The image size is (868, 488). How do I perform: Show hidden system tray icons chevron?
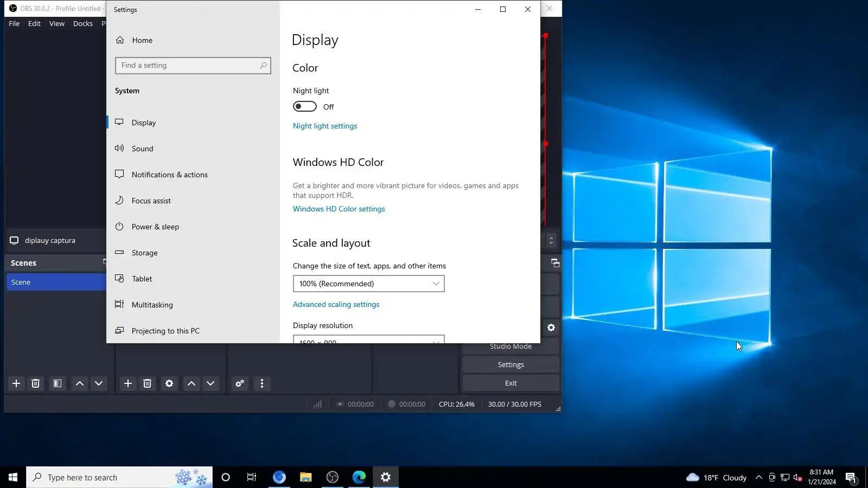pos(759,477)
